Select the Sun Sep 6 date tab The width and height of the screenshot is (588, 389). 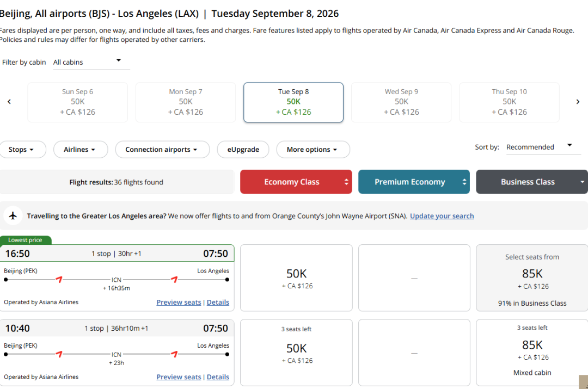pos(78,102)
